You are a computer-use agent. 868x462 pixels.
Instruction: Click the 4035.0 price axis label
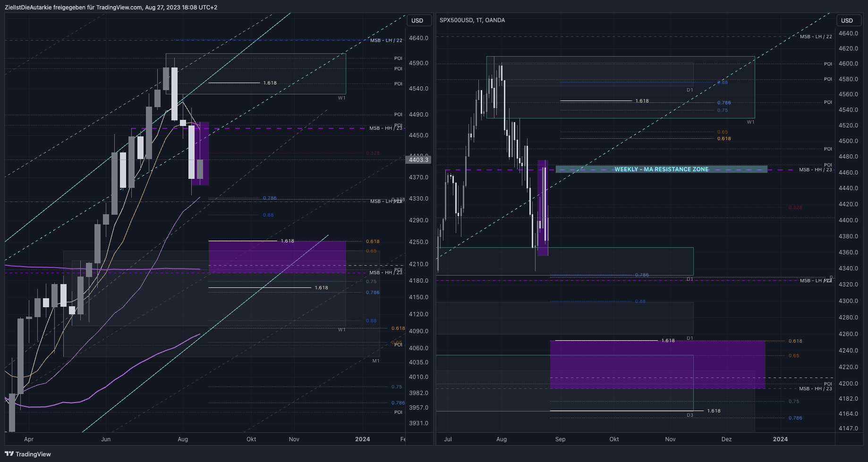coord(418,362)
